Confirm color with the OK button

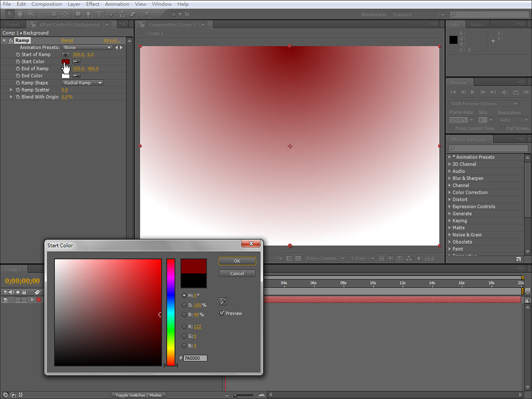(x=237, y=261)
